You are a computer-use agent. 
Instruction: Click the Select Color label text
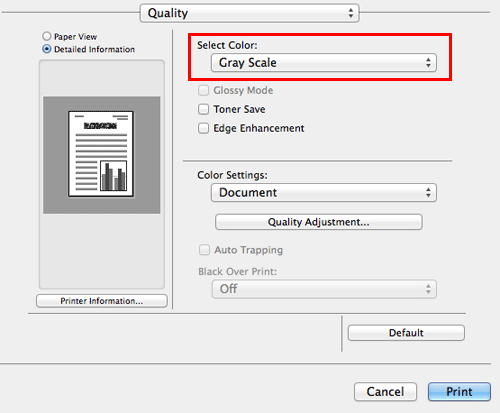(x=227, y=45)
